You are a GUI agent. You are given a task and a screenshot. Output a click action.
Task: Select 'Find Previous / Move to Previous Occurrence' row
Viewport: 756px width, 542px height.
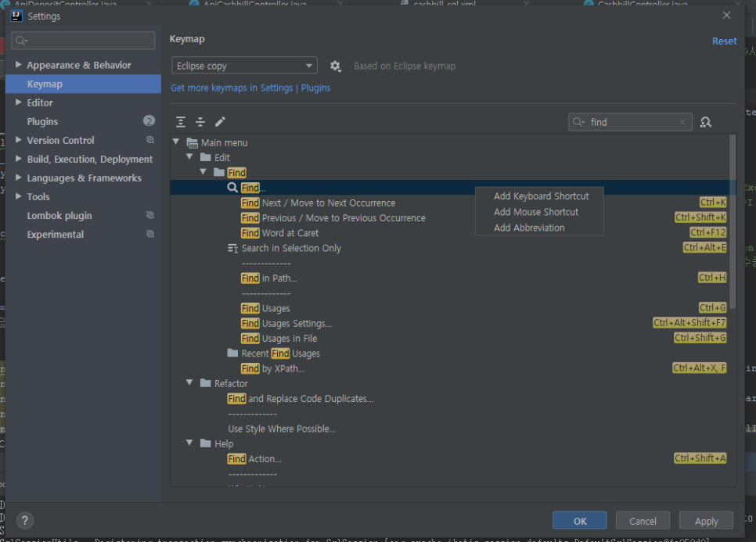(448, 217)
